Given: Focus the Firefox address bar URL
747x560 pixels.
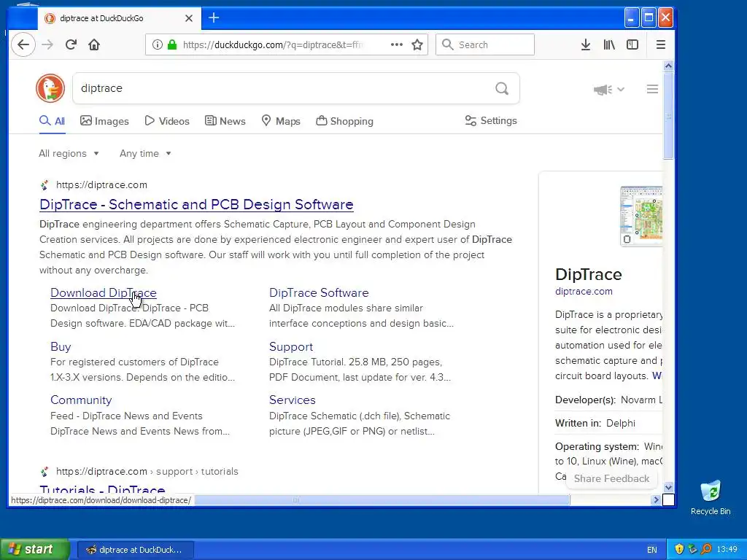Looking at the screenshot, I should pyautogui.click(x=273, y=44).
